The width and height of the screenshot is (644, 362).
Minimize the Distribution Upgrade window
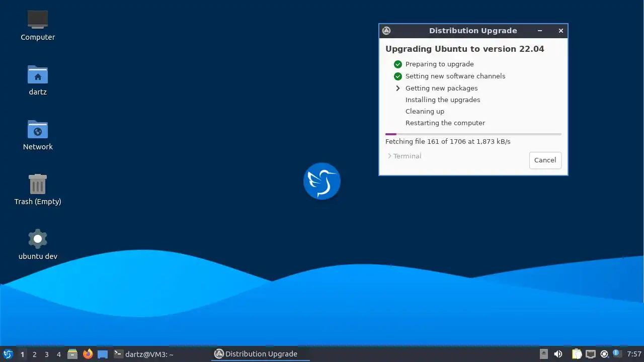[540, 31]
